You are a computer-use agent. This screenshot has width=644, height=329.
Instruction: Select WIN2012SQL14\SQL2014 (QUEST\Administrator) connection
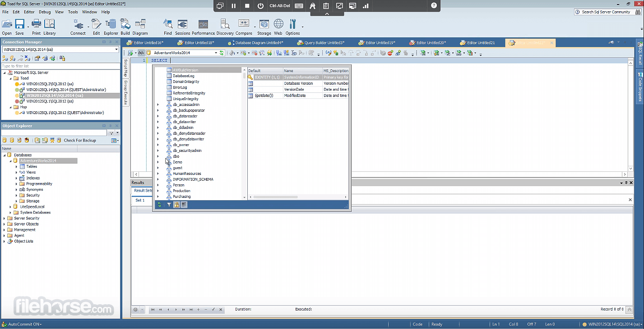pos(66,90)
